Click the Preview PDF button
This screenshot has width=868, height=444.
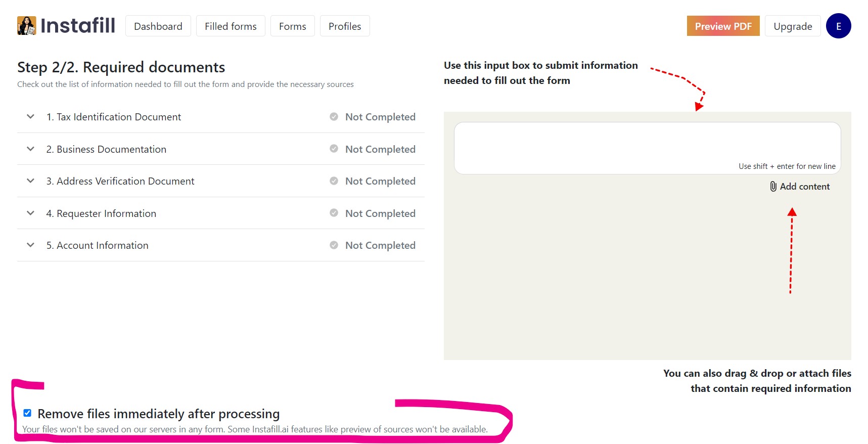click(x=723, y=26)
